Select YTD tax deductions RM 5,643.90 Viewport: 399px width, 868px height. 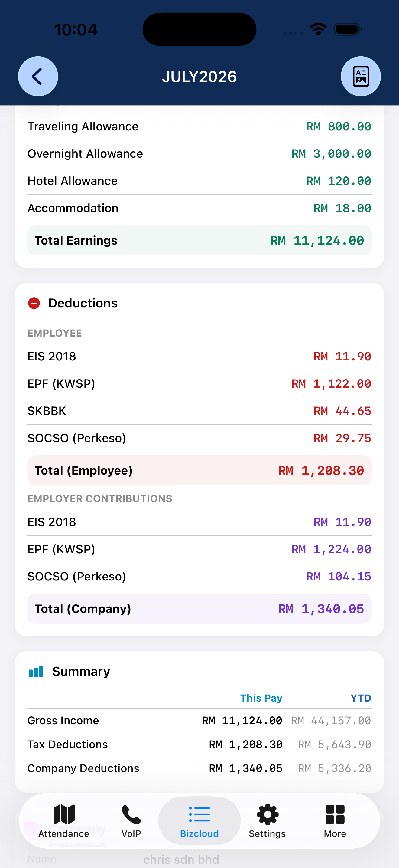click(x=335, y=744)
